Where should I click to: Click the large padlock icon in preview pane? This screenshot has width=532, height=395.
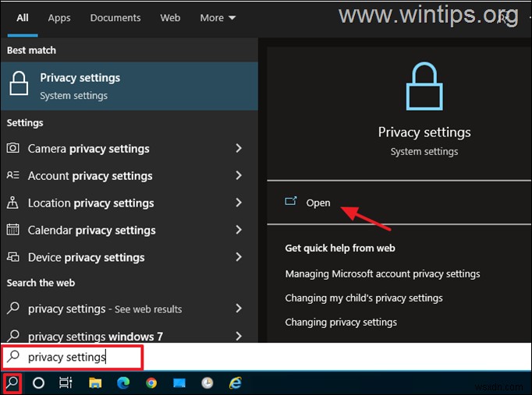pyautogui.click(x=424, y=86)
